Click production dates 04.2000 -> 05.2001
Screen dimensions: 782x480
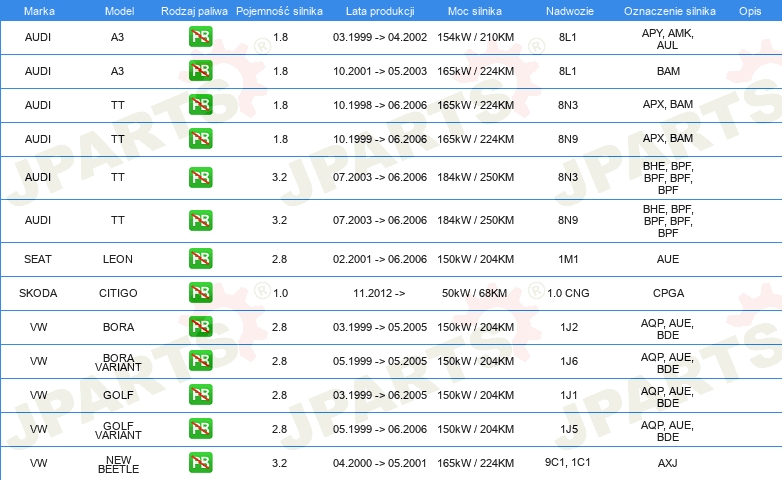(x=380, y=463)
